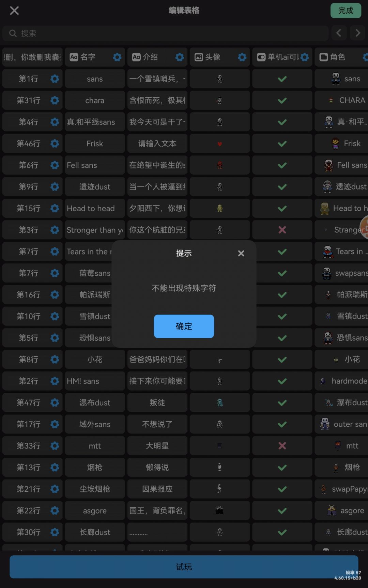Open settings gear for 第5行
Viewport: 368px width, 588px height.
[55, 338]
